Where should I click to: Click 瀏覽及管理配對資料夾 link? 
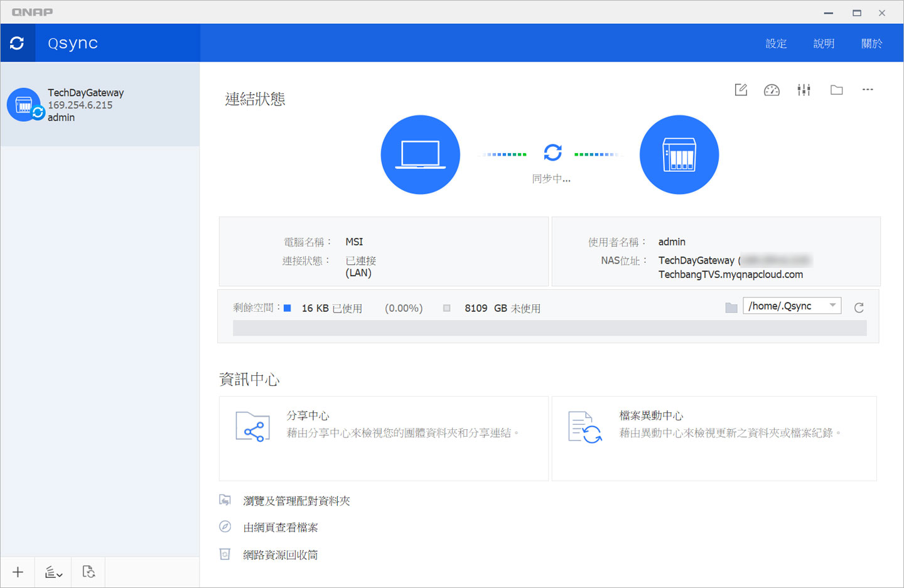point(296,501)
